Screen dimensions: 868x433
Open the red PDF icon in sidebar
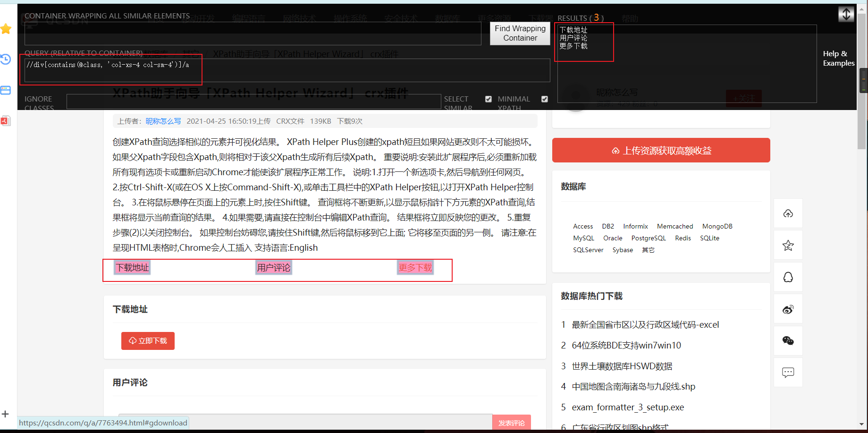6,121
